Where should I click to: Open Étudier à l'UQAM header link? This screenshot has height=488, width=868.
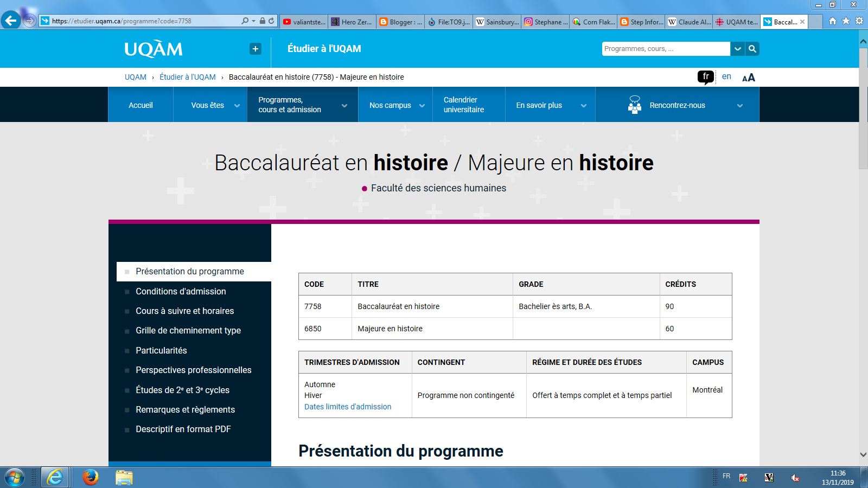click(324, 49)
